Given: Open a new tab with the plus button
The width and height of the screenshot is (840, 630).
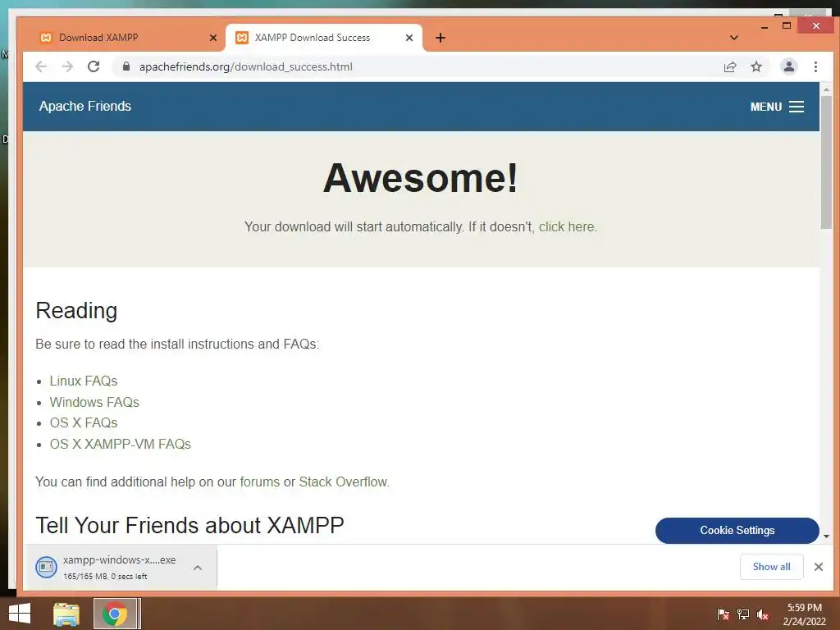Looking at the screenshot, I should point(441,38).
